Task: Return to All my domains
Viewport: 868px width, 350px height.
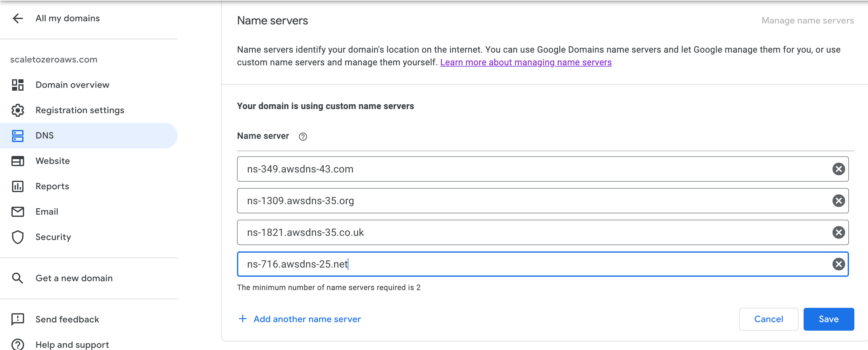Action: point(68,18)
